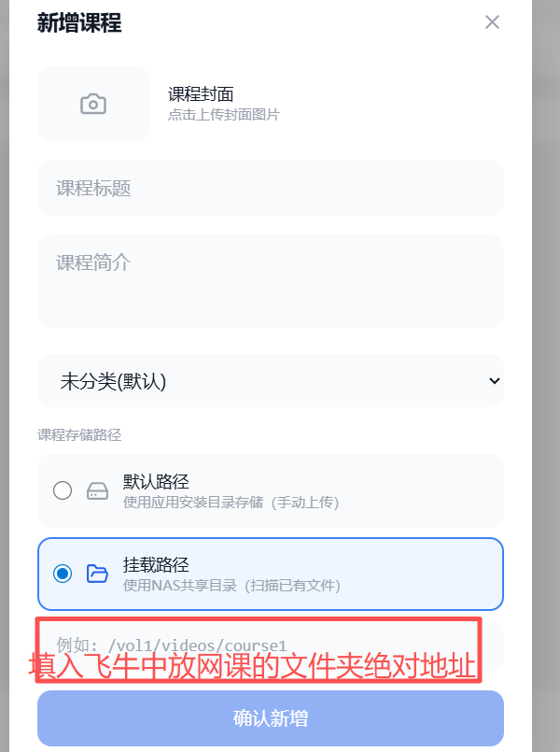
Task: Click the 课程存储路径 section label
Action: pyautogui.click(x=79, y=435)
